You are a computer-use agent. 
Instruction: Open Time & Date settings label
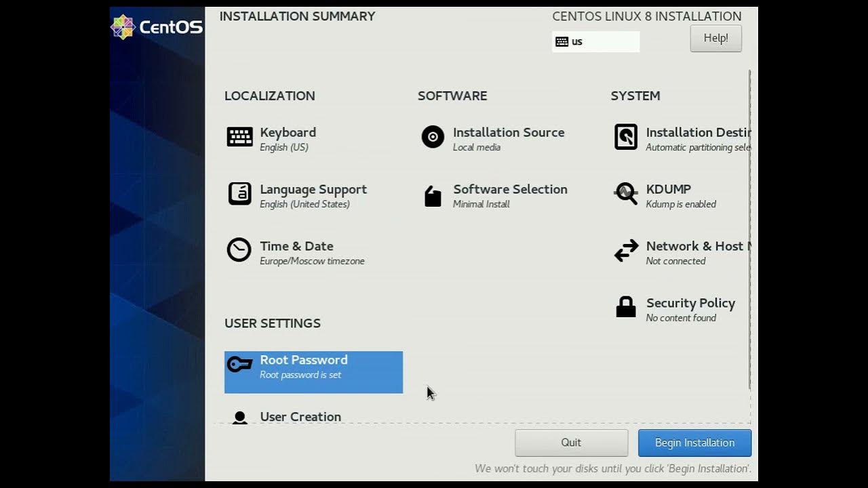[x=296, y=246]
